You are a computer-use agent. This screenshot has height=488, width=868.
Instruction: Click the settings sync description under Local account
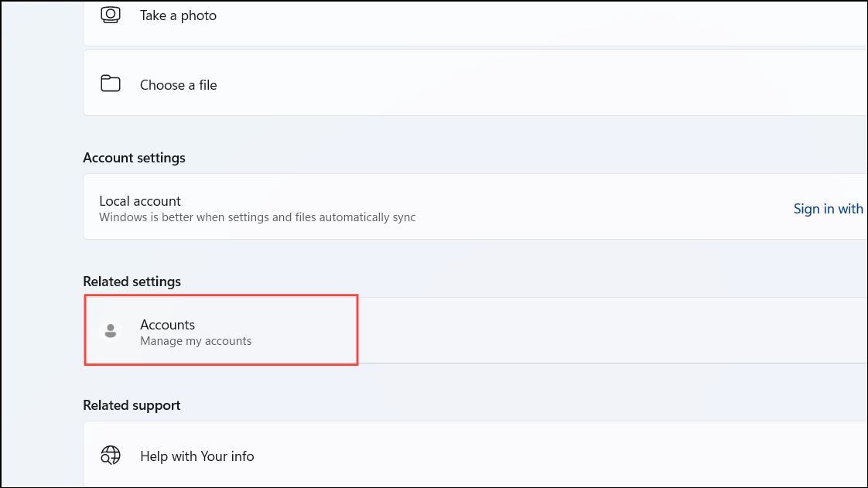pyautogui.click(x=257, y=217)
